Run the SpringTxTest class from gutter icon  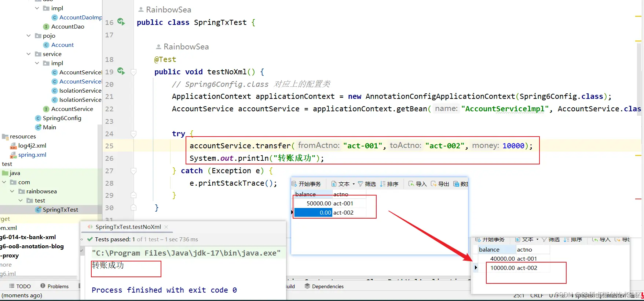[x=121, y=22]
